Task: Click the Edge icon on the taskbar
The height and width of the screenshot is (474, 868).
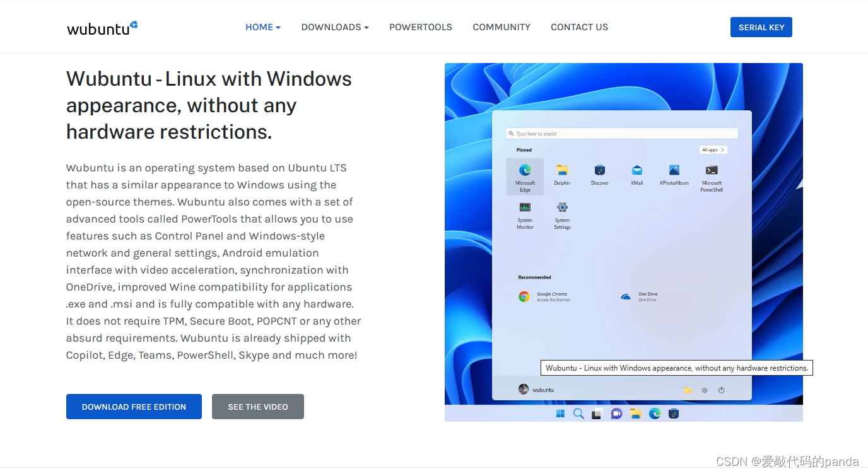Action: coord(655,413)
